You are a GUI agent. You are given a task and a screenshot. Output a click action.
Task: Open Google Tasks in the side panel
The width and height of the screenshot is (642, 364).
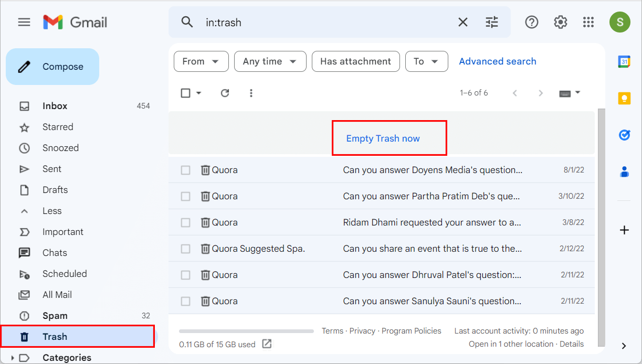(624, 135)
